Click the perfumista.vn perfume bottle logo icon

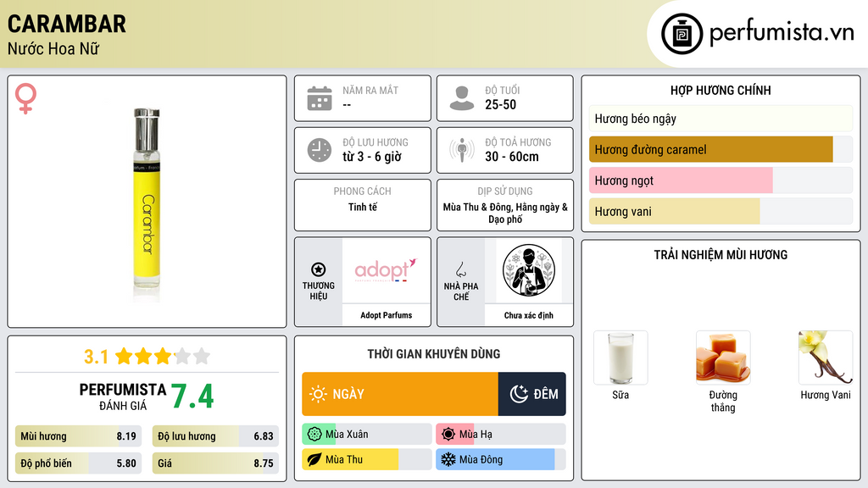(x=682, y=34)
